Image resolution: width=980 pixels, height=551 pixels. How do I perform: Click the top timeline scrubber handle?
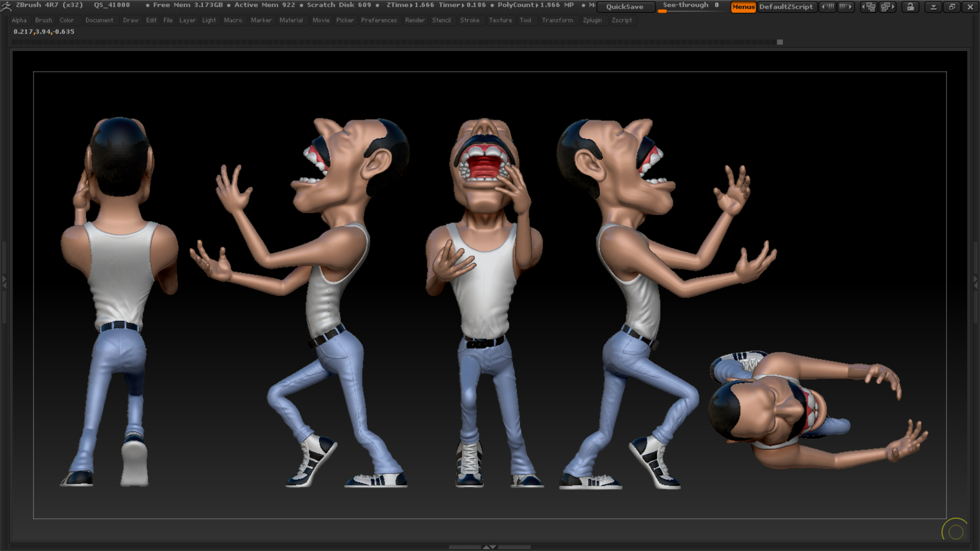coord(780,42)
